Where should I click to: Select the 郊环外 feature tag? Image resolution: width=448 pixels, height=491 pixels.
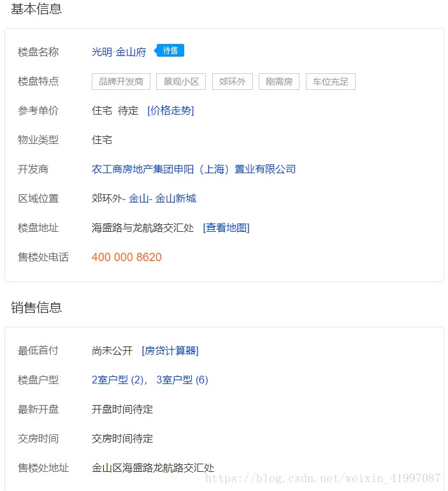233,82
